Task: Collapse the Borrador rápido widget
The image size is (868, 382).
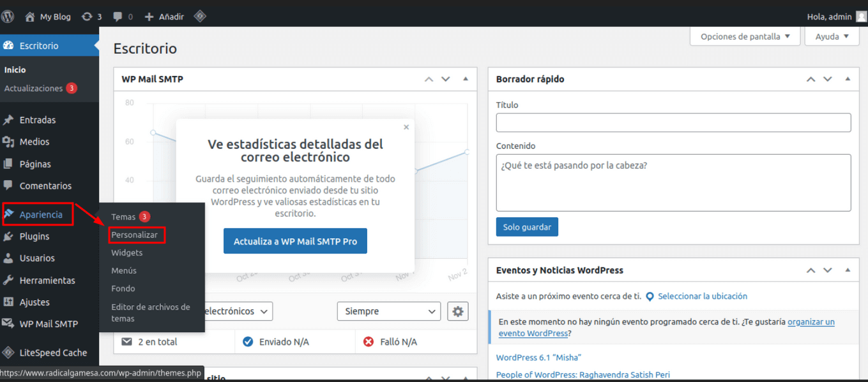Action: pyautogui.click(x=848, y=79)
